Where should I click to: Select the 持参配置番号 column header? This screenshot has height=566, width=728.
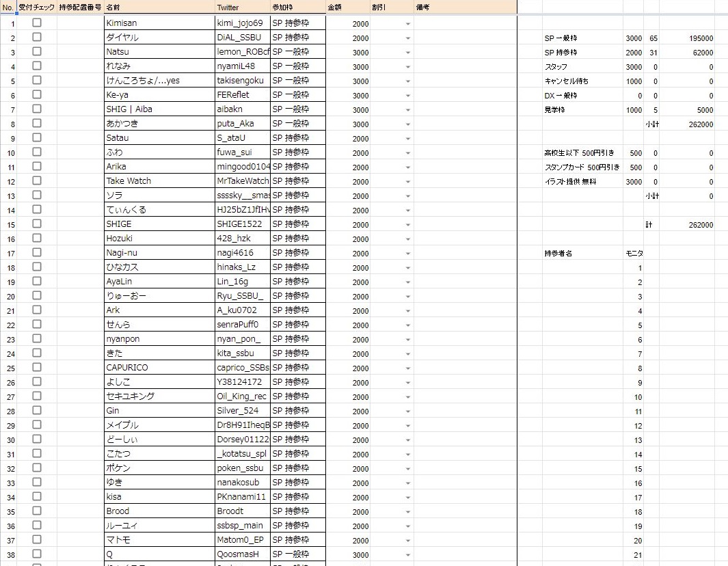[x=81, y=8]
